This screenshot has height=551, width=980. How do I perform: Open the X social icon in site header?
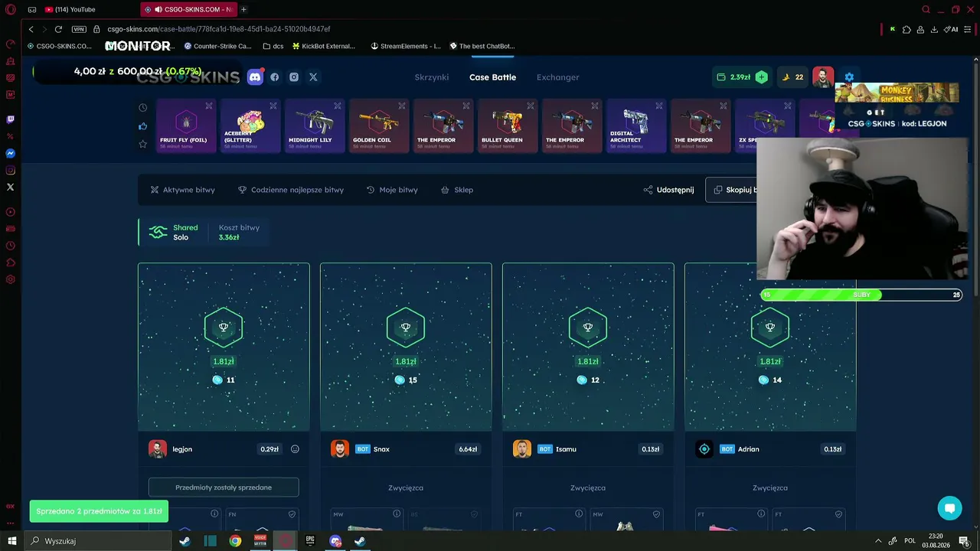(x=313, y=77)
